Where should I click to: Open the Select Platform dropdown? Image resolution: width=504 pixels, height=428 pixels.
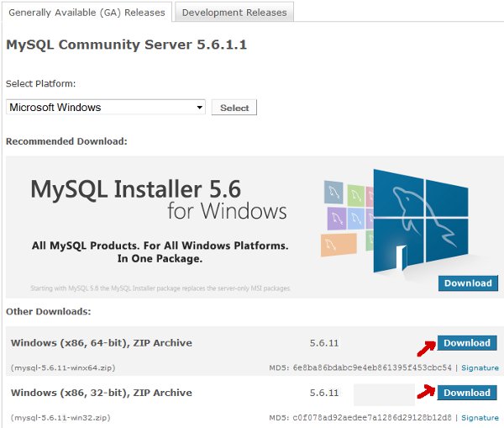click(106, 108)
